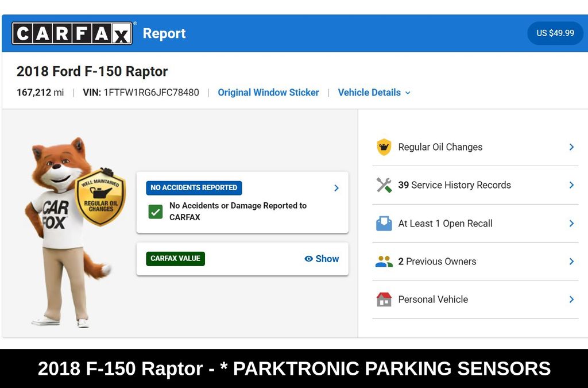The image size is (588, 388).
Task: Show the CARFAX value
Action: tap(322, 259)
